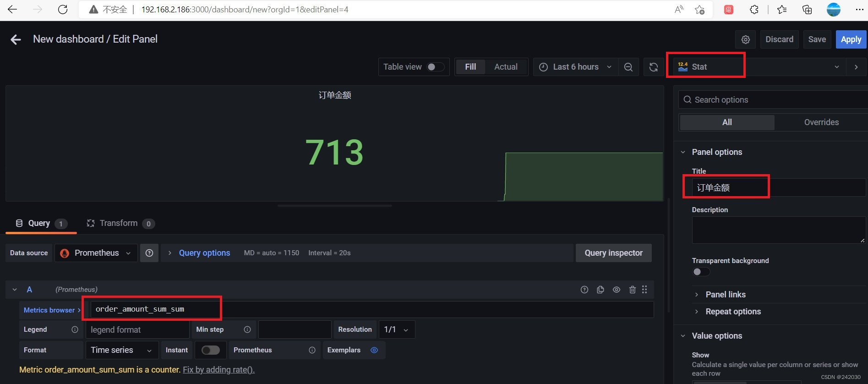Click the Prometheus format info icon

312,350
